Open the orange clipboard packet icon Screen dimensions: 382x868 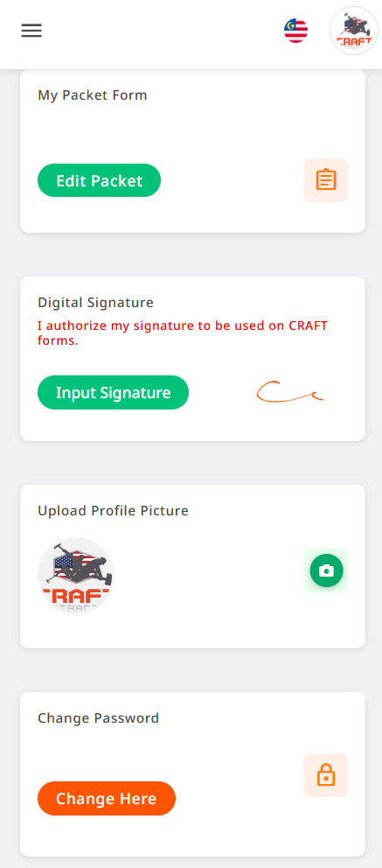326,180
